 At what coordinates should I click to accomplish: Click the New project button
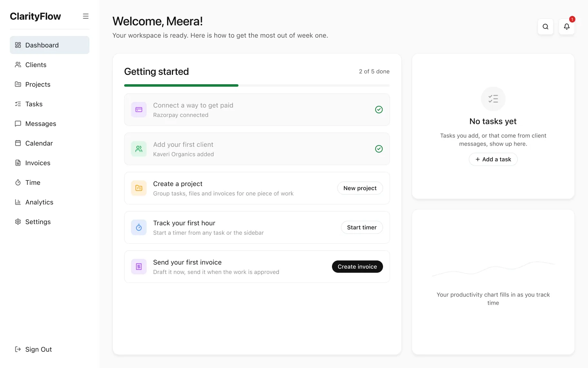360,188
